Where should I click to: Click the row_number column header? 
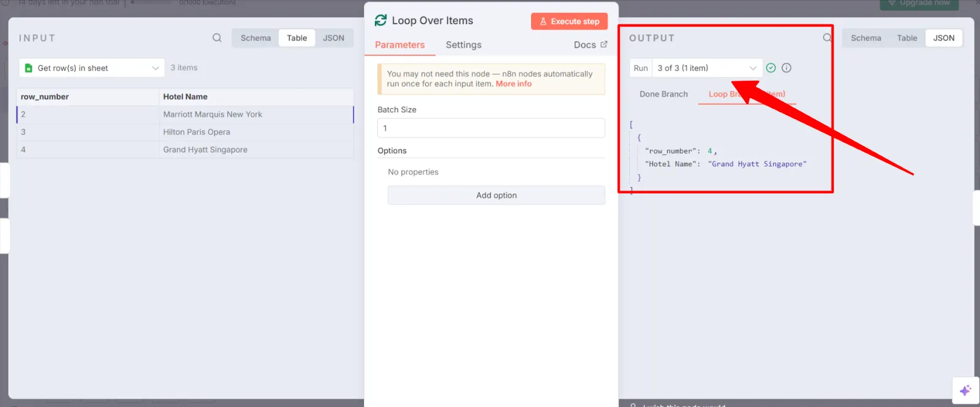click(x=88, y=97)
